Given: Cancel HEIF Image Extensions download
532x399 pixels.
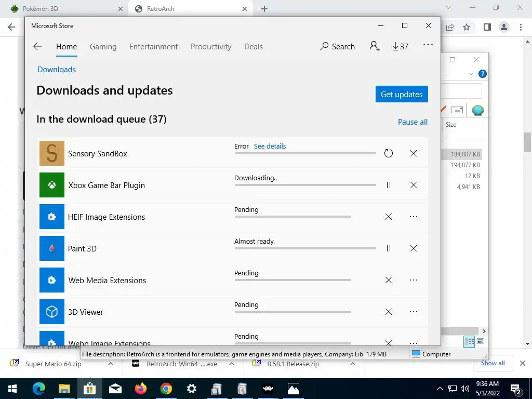Looking at the screenshot, I should click(x=389, y=217).
